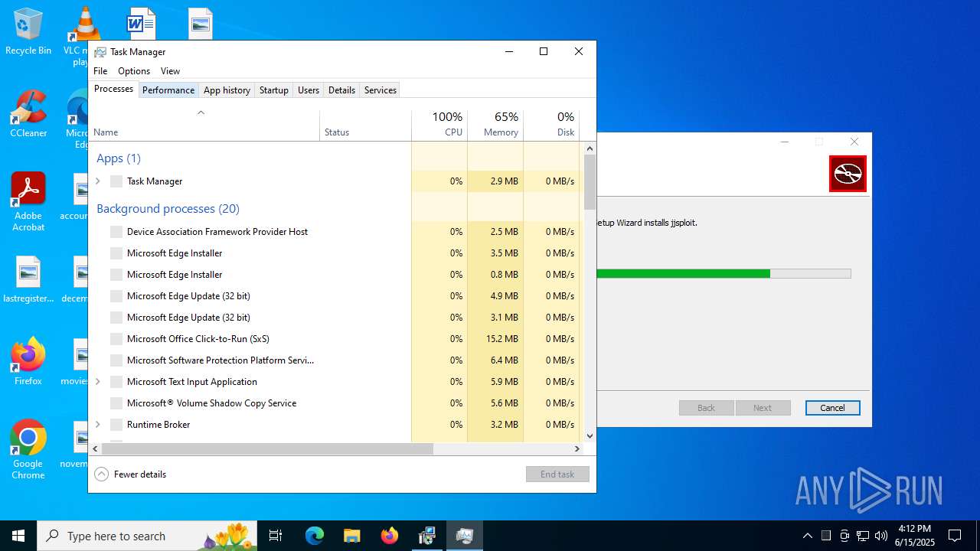Sort by the Status column header

click(365, 125)
